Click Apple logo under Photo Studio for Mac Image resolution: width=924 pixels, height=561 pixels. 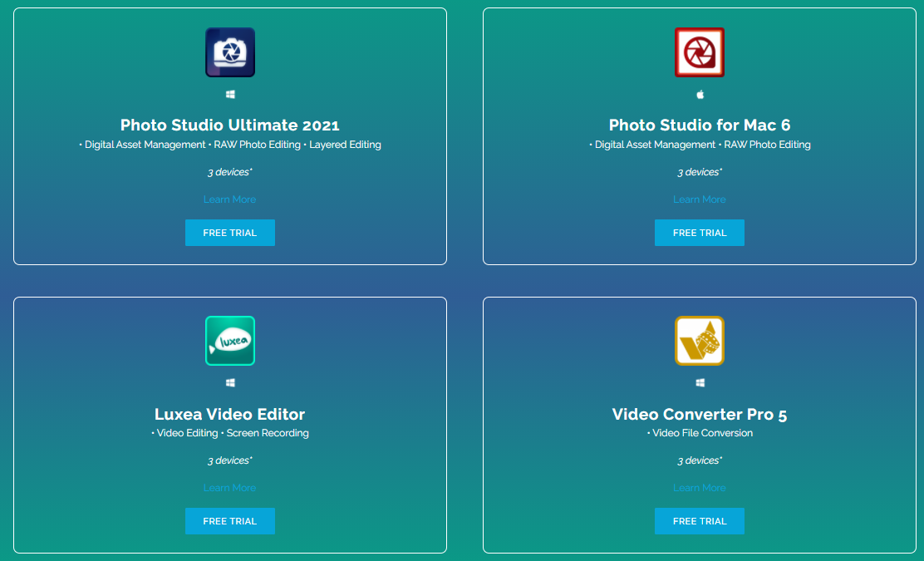[700, 94]
